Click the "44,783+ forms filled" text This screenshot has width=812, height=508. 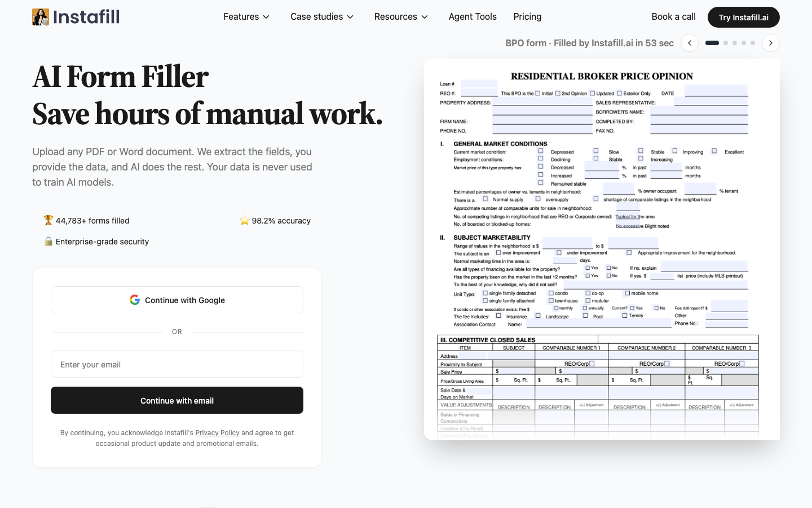92,221
